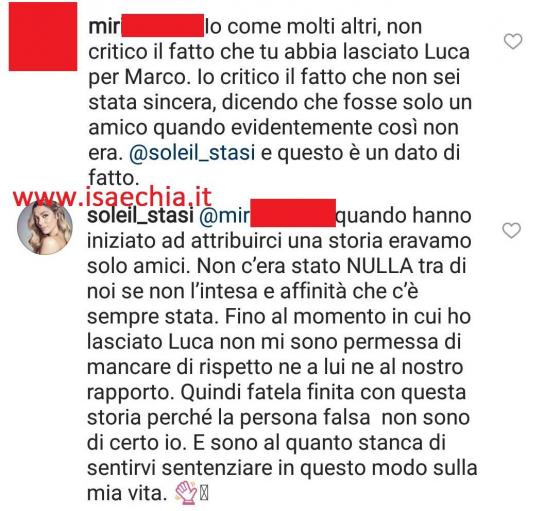
Task: Tap the heart beside soleil_stasi's reply
Action: (511, 231)
